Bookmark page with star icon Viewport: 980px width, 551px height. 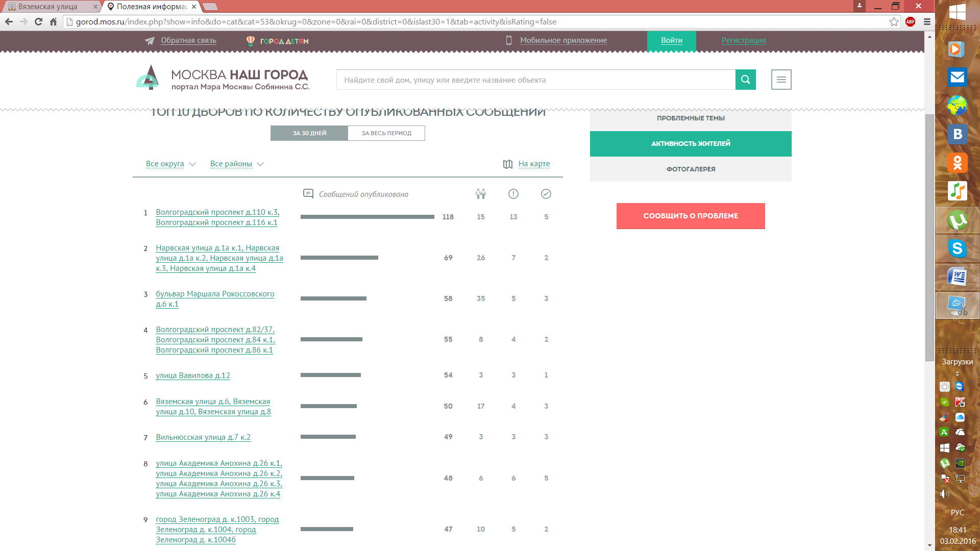pyautogui.click(x=894, y=21)
